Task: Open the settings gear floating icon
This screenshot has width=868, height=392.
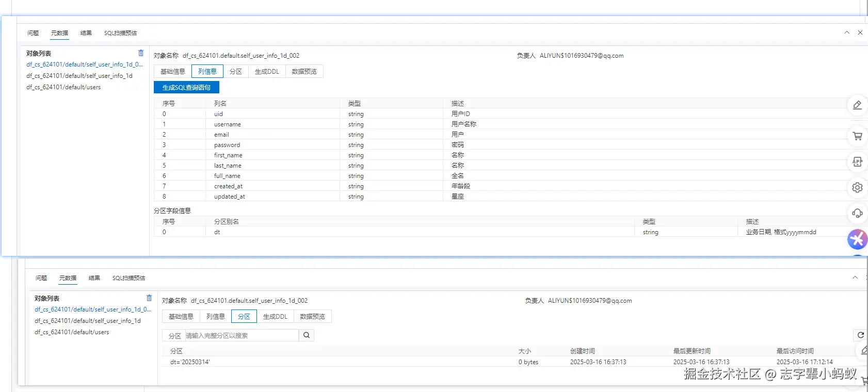Action: click(857, 188)
